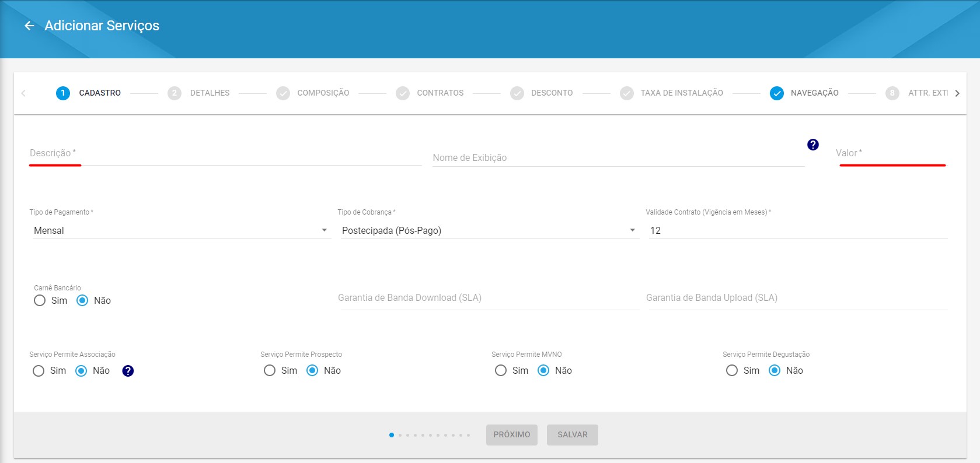
Task: Select Sim for Serviço Permite Associação
Action: pyautogui.click(x=39, y=371)
